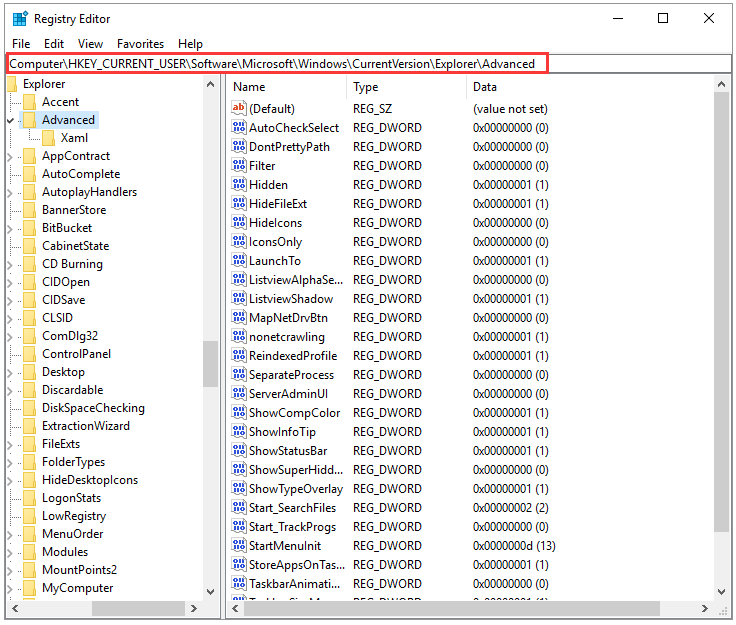Collapse the Advanced key in tree
The image size is (736, 625).
pos(10,120)
